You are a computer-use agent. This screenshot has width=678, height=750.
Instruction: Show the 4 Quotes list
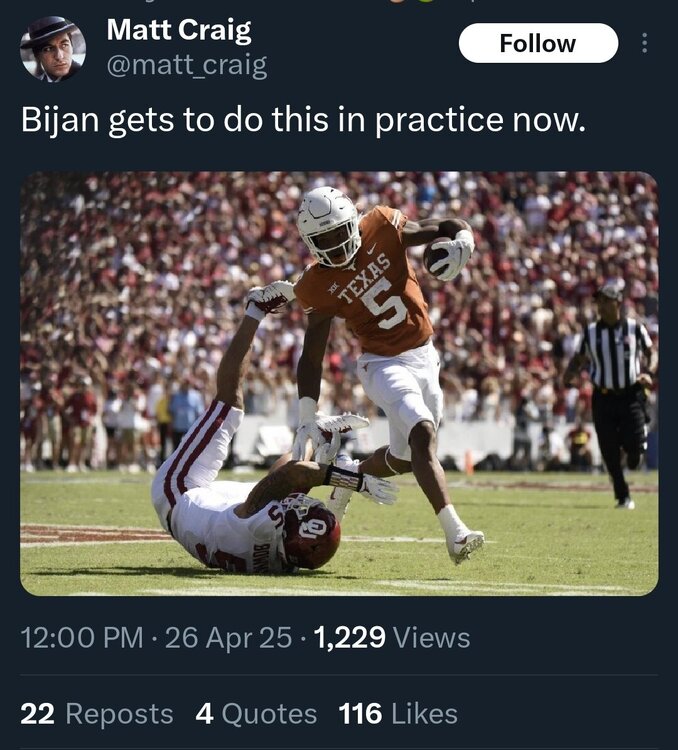coord(256,713)
